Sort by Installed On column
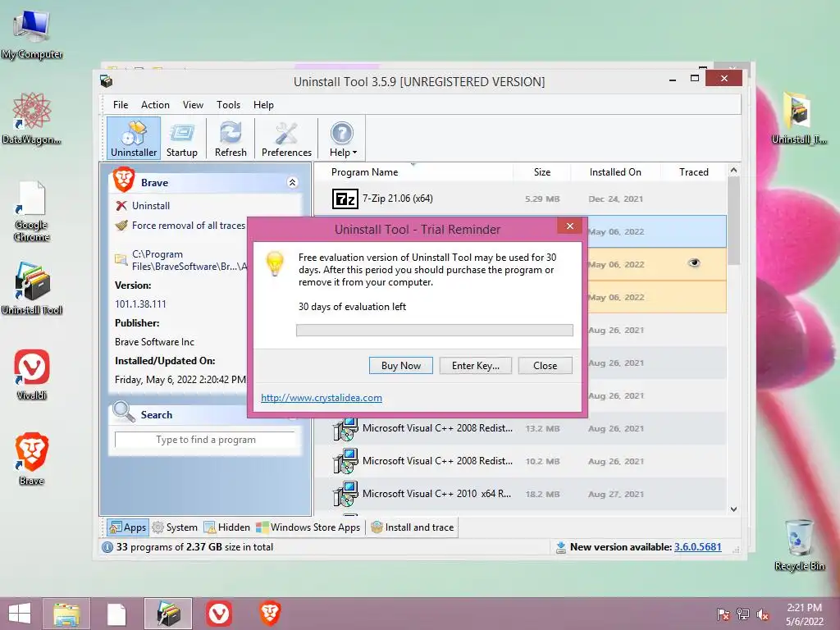This screenshot has height=630, width=840. [x=615, y=172]
